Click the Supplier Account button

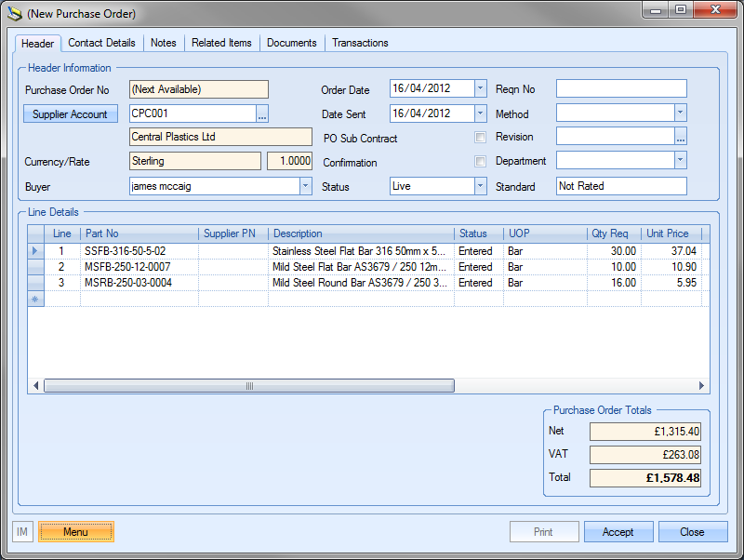pyautogui.click(x=70, y=114)
